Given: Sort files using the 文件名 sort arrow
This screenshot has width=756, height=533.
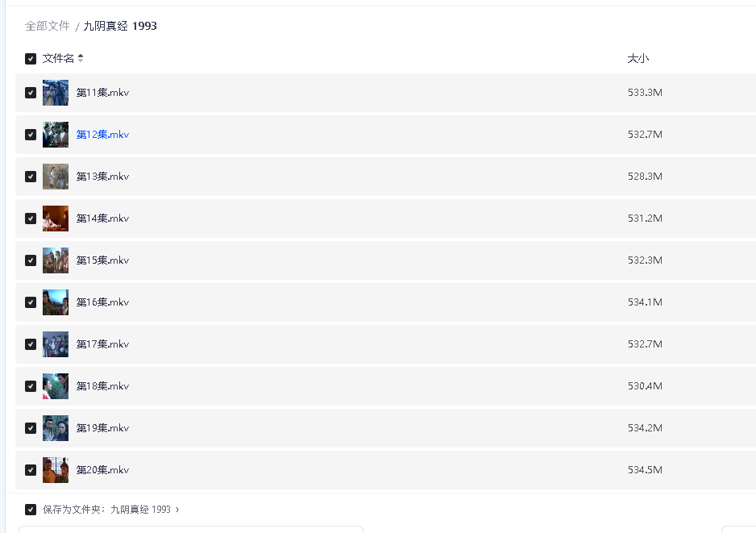Looking at the screenshot, I should click(81, 59).
